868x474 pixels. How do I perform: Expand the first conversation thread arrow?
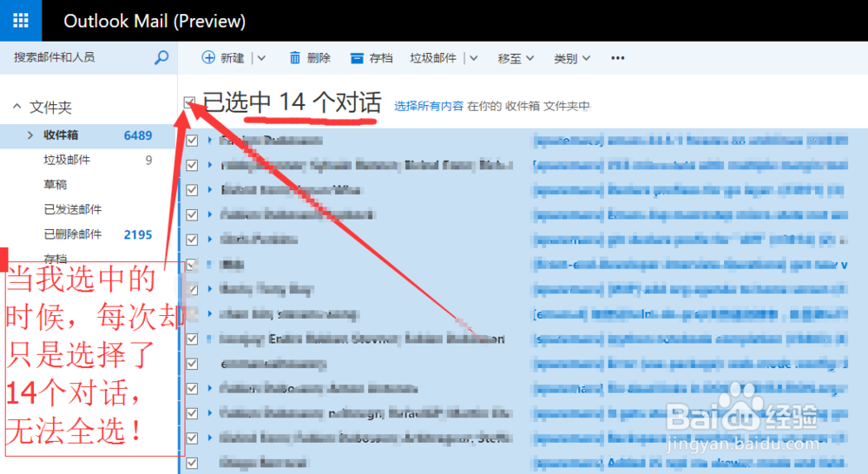click(x=210, y=140)
